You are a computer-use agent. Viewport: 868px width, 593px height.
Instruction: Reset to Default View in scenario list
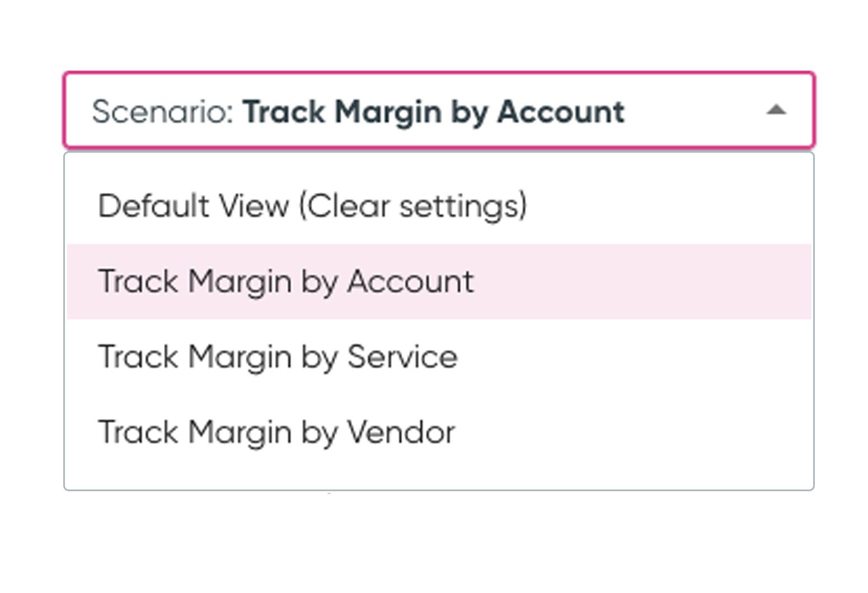[312, 206]
